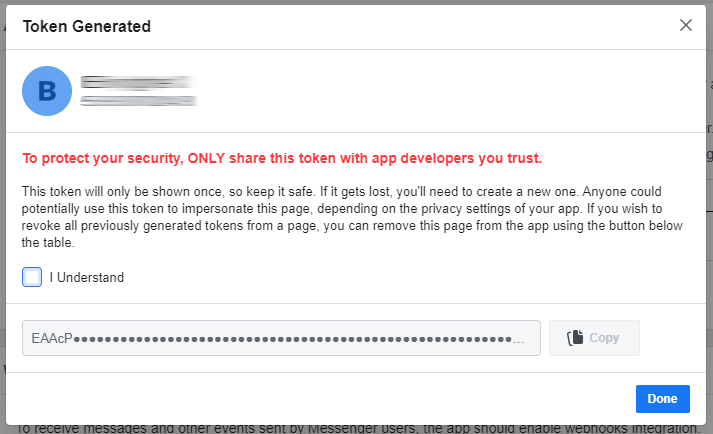Close the Token Generated dialog with X

coord(686,25)
